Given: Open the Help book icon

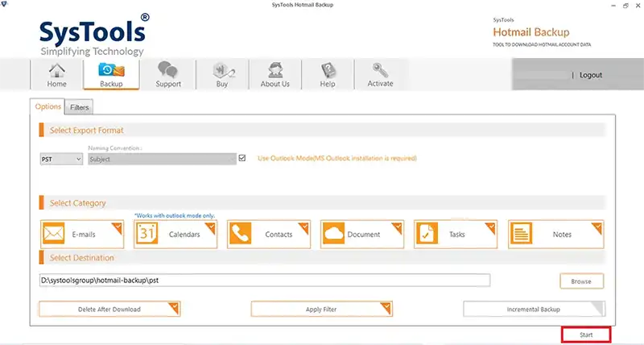Looking at the screenshot, I should click(x=328, y=70).
